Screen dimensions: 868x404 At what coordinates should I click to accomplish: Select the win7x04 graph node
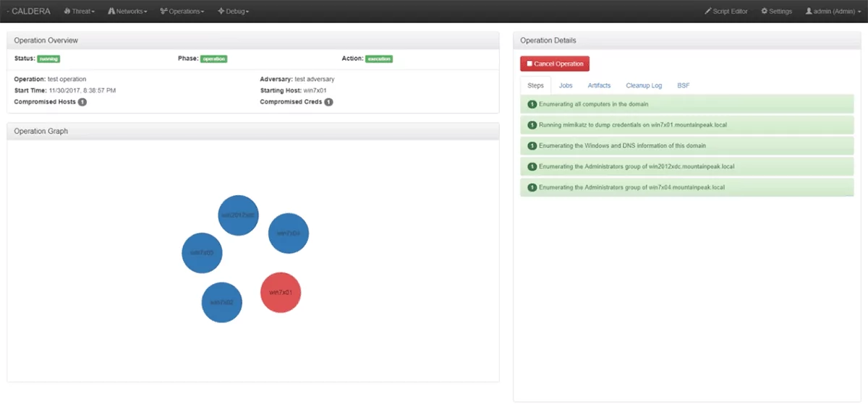pyautogui.click(x=289, y=233)
